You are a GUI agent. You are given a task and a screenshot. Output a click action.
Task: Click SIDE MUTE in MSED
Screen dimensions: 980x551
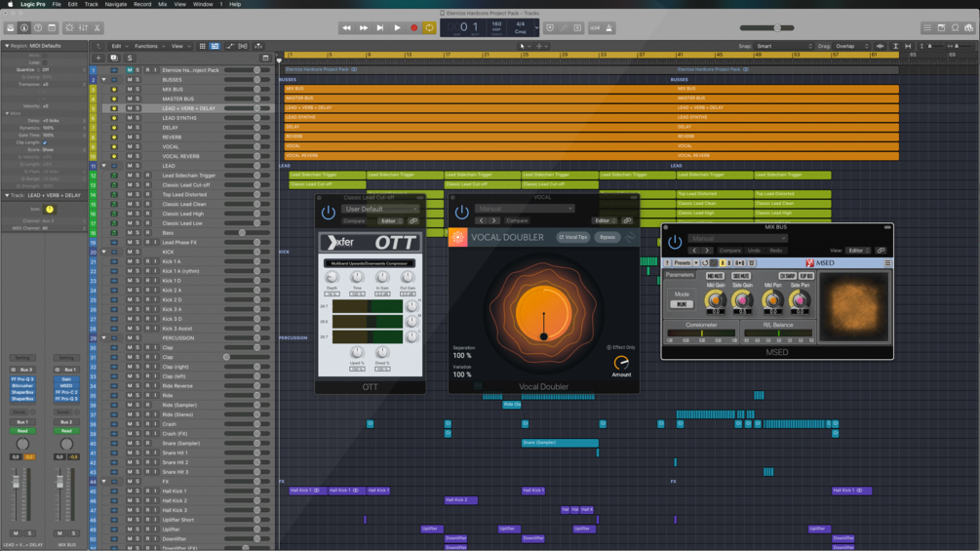pyautogui.click(x=741, y=276)
